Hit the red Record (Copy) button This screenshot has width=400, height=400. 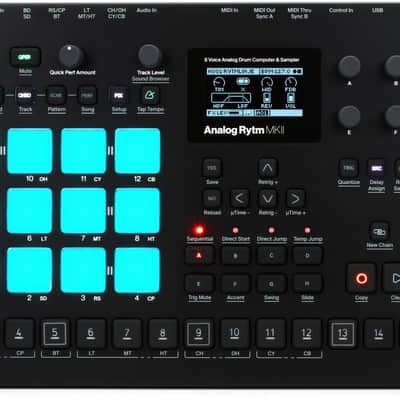click(361, 278)
